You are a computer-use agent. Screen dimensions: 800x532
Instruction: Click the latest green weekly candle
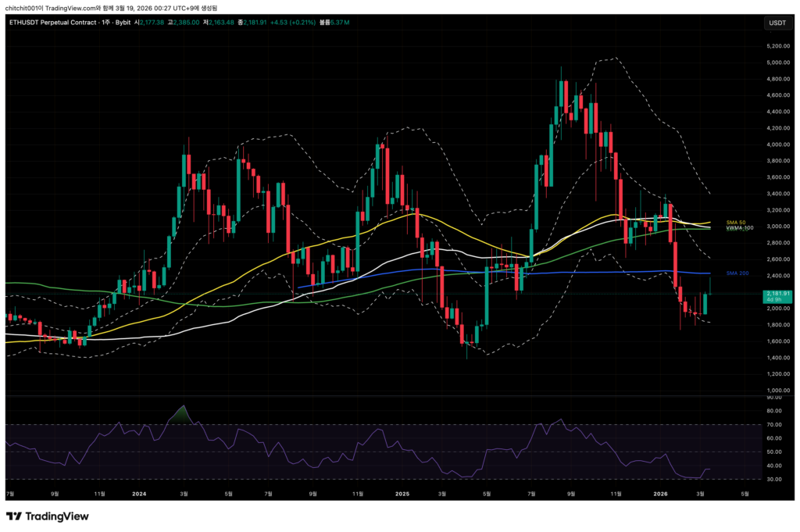click(705, 304)
